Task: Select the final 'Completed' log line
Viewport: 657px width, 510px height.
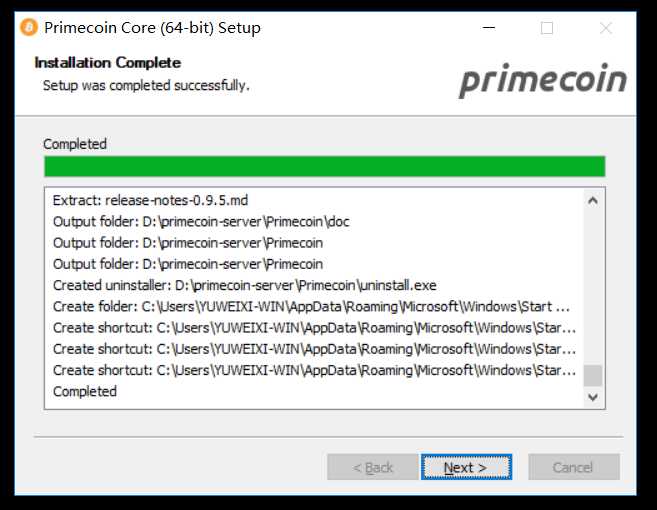Action: (x=85, y=391)
